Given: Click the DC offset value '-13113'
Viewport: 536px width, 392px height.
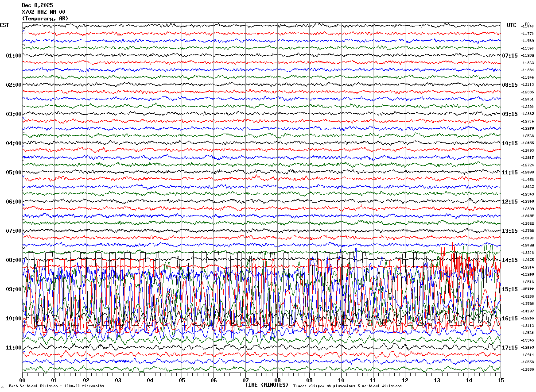Looking at the screenshot, I should 527,326.
